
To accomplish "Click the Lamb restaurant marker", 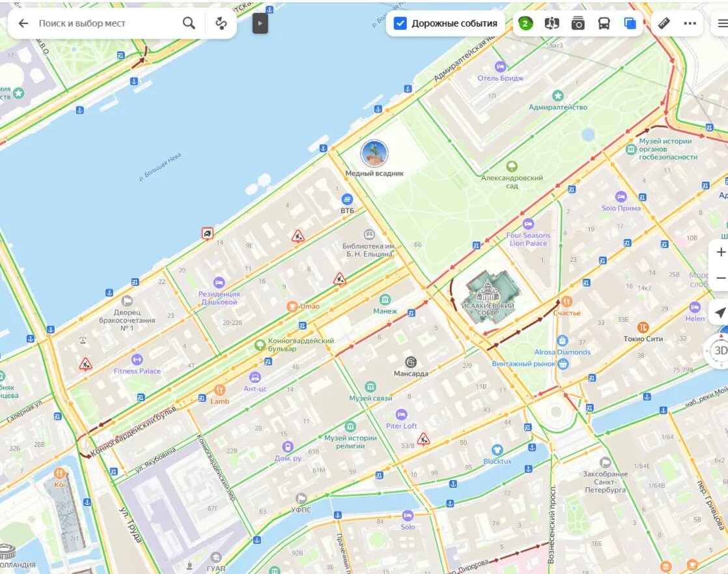I will (219, 390).
